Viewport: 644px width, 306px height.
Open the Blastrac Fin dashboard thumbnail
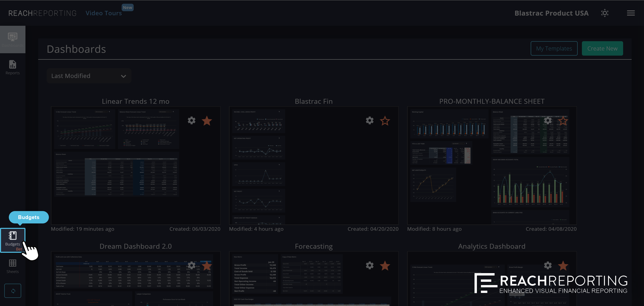(314, 166)
